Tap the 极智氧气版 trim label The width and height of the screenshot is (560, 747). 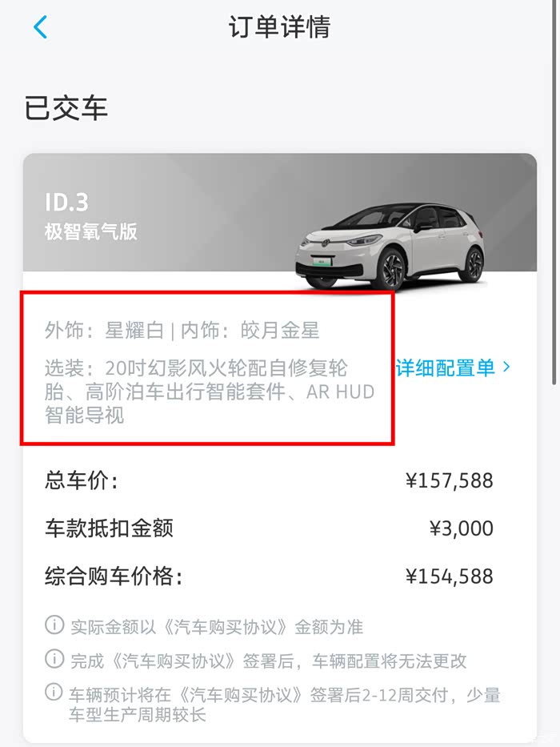pos(91,231)
